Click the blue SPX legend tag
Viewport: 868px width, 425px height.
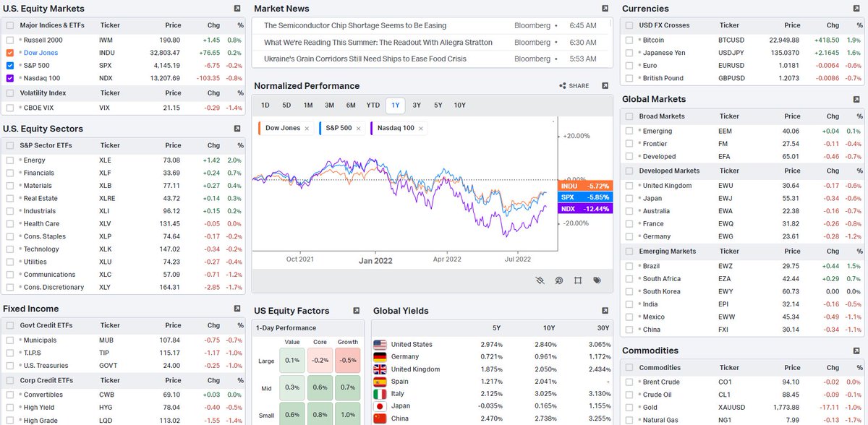pos(585,197)
